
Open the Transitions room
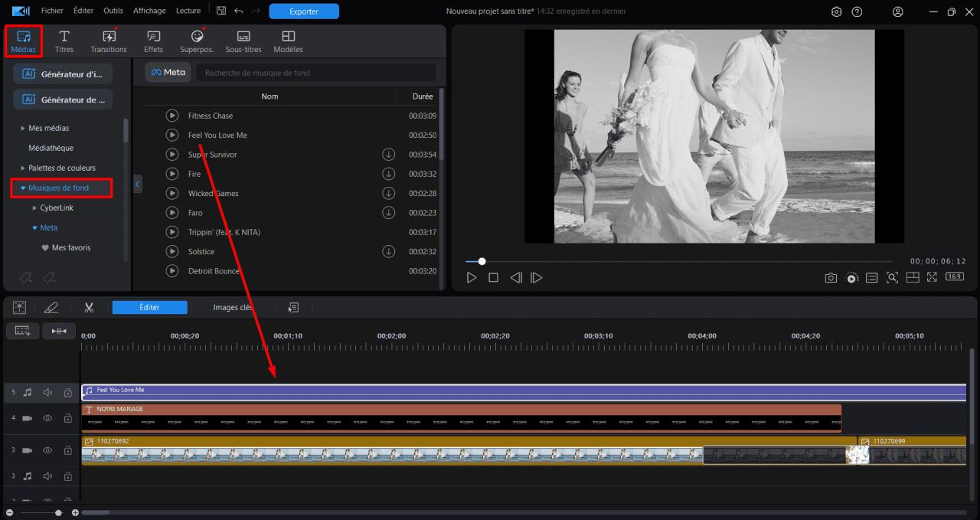point(109,41)
